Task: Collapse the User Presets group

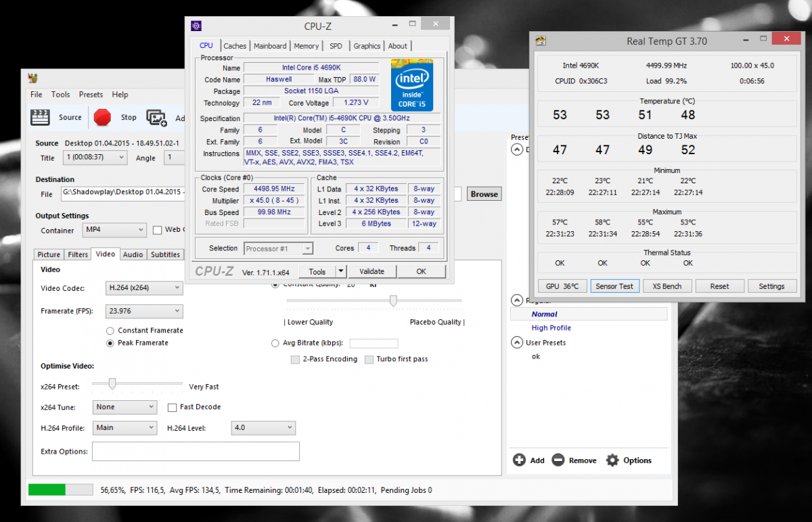Action: (x=517, y=343)
